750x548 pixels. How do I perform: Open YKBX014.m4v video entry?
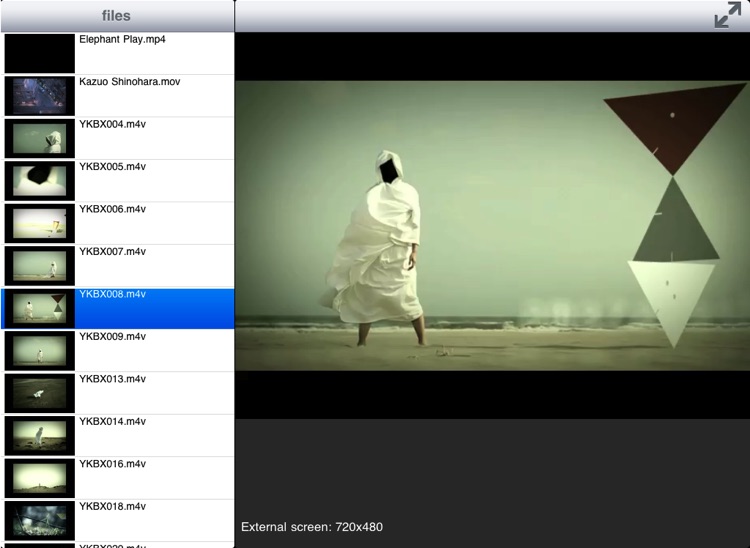(x=155, y=435)
